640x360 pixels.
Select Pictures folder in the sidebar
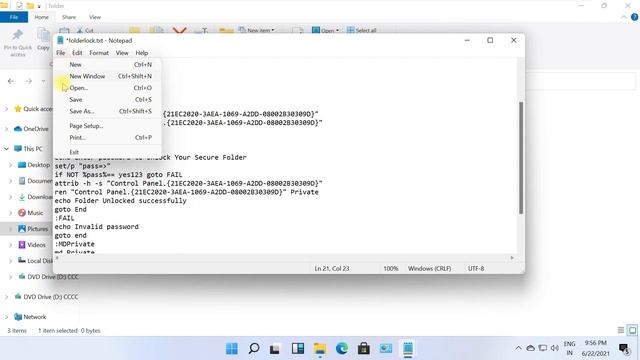33,229
